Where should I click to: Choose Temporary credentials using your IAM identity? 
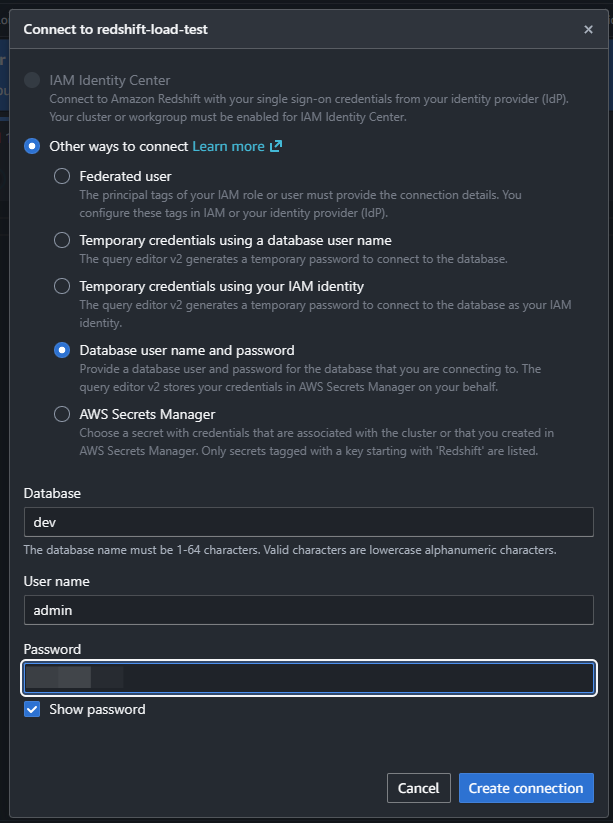[62, 286]
